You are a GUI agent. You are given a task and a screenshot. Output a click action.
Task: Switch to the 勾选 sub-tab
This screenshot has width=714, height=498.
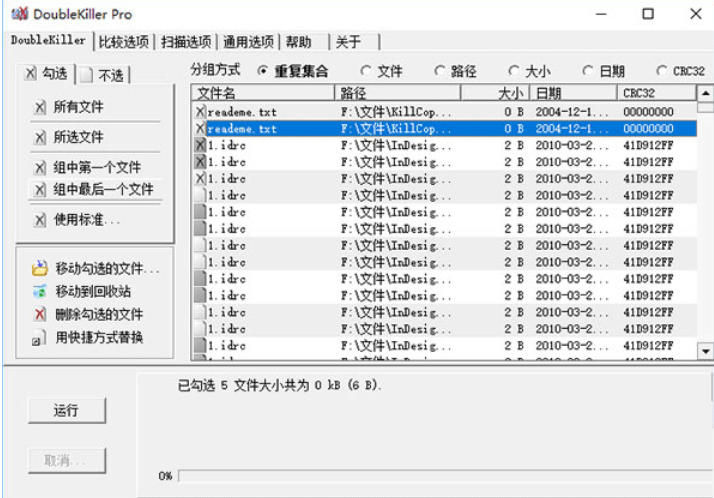tap(47, 74)
